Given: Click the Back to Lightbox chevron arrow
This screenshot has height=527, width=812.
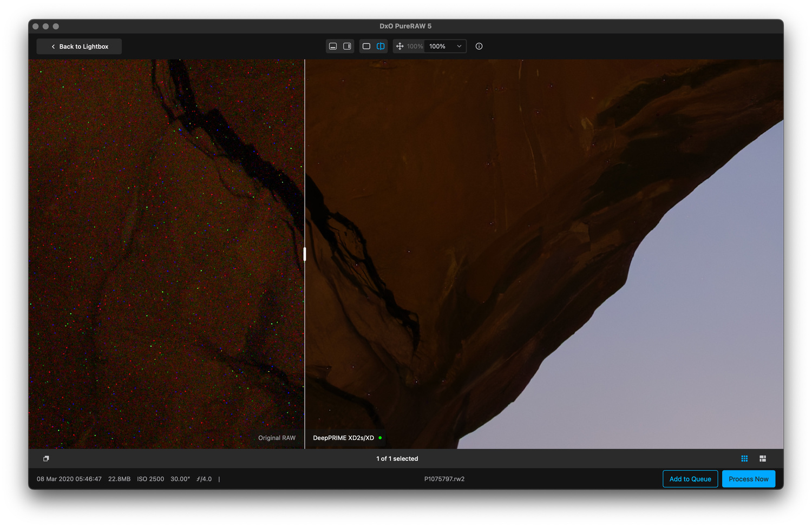Looking at the screenshot, I should [x=53, y=47].
